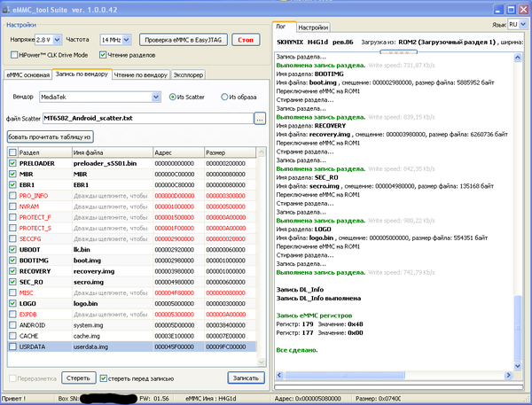Select the 'Из Scatter' radio button

[172, 97]
